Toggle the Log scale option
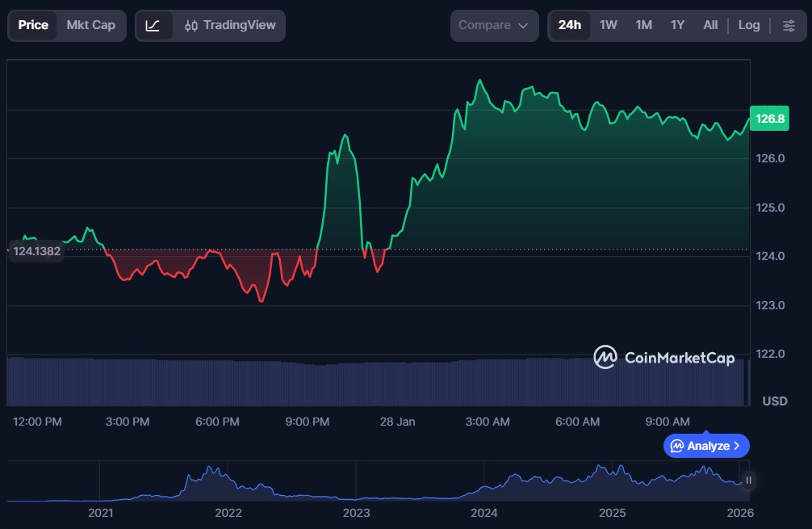This screenshot has height=529, width=812. click(x=748, y=25)
